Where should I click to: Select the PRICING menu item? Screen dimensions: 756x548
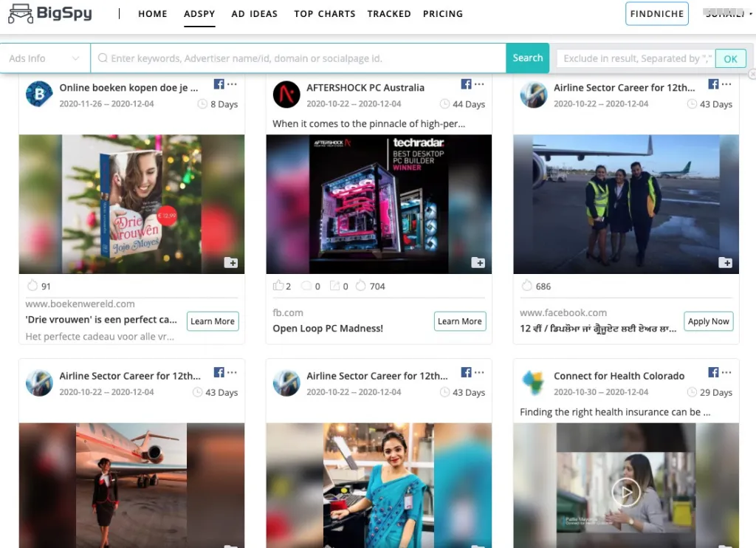pos(443,14)
